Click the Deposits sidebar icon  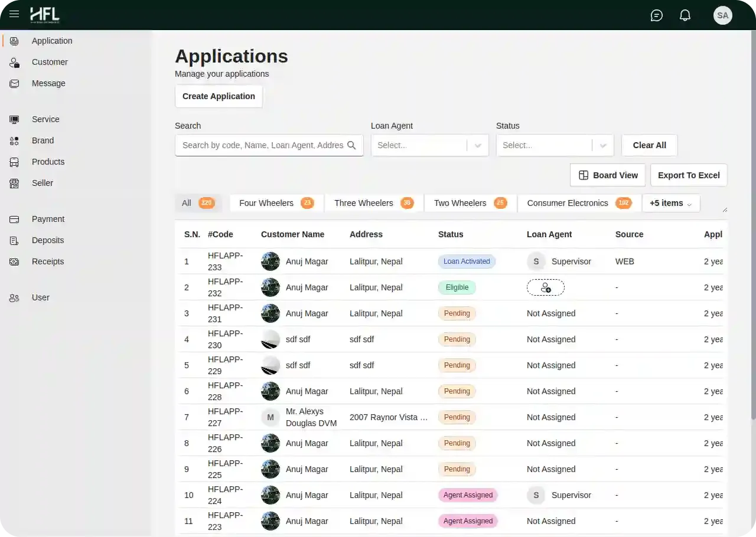pos(14,240)
